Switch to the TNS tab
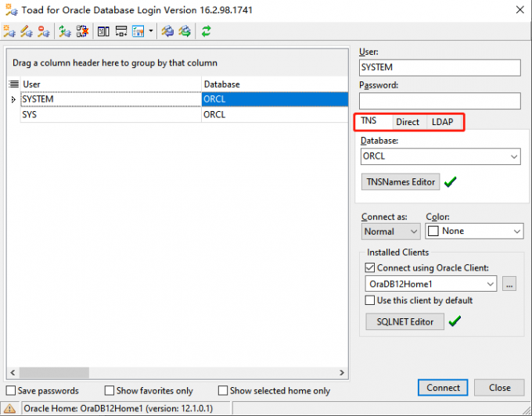532x416 pixels. 368,120
